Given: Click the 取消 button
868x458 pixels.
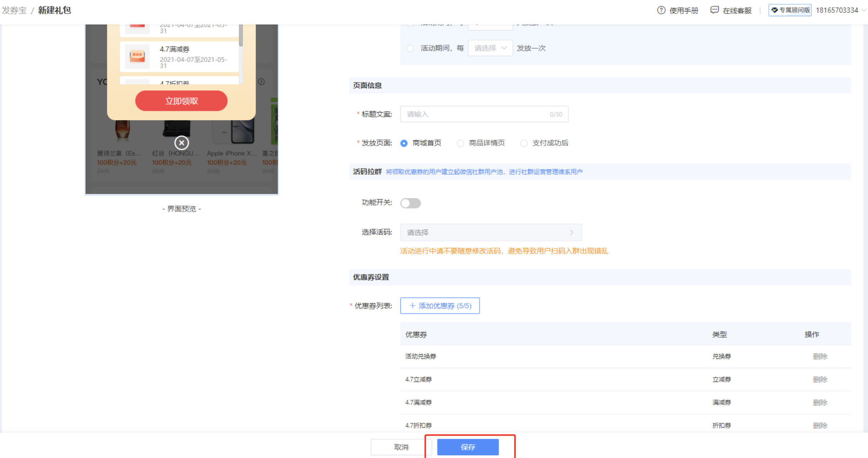Looking at the screenshot, I should pos(401,447).
